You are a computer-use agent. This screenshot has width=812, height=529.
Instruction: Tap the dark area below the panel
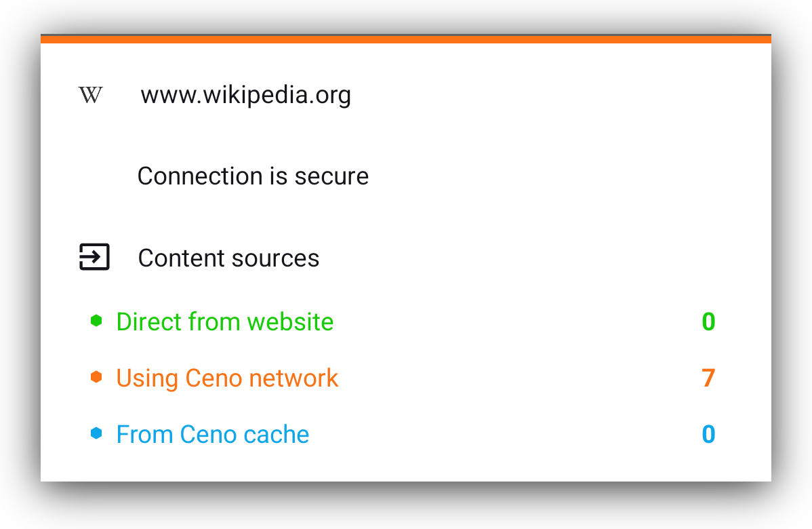point(405,506)
